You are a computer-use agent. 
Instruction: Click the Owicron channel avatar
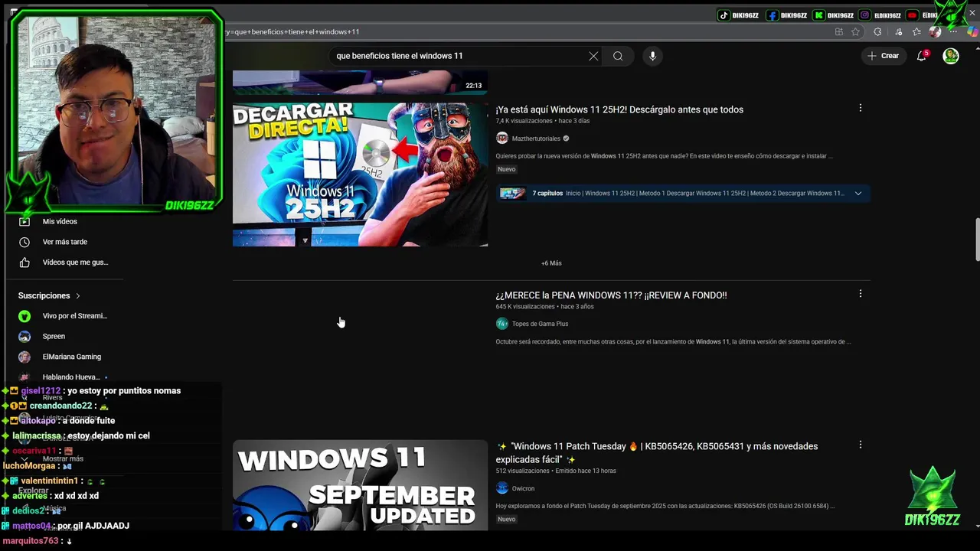pyautogui.click(x=502, y=488)
